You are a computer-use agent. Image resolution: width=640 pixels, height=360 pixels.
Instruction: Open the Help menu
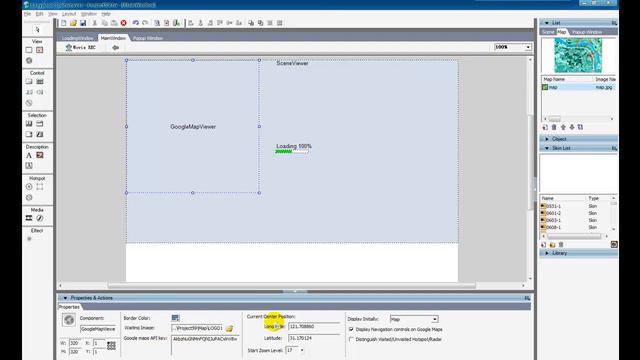[106, 14]
